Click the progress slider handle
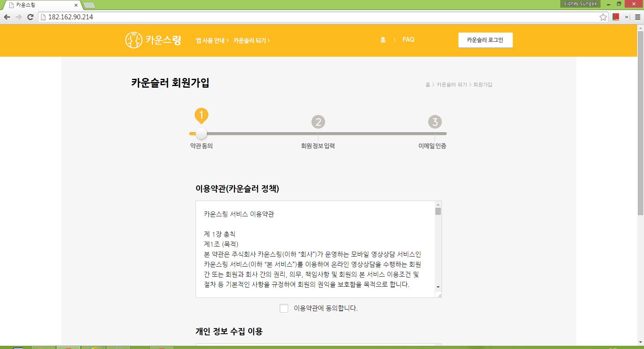644x349 pixels. (201, 133)
